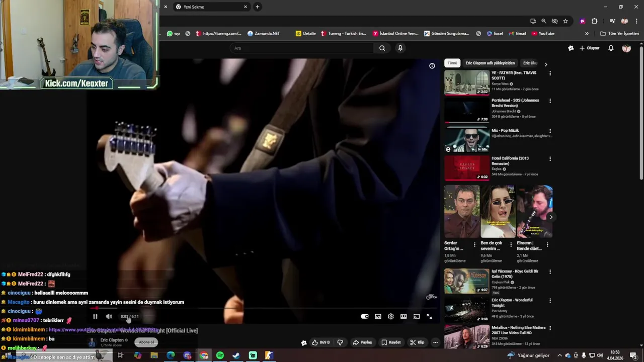Bookmark this page star icon

point(566,21)
